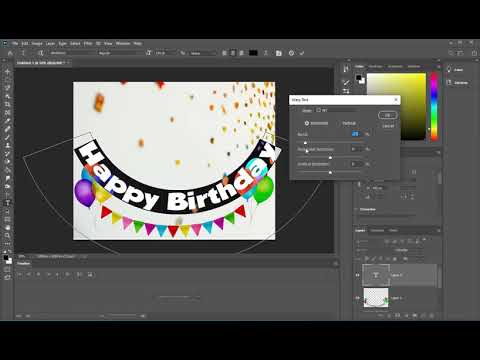The image size is (480, 360).
Task: Open the Edit menu
Action: (25, 43)
